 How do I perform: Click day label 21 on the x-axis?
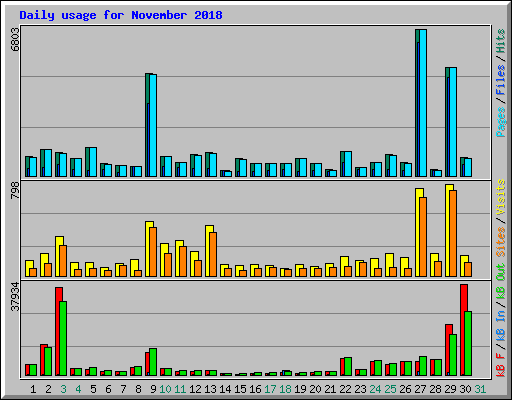[x=330, y=389]
